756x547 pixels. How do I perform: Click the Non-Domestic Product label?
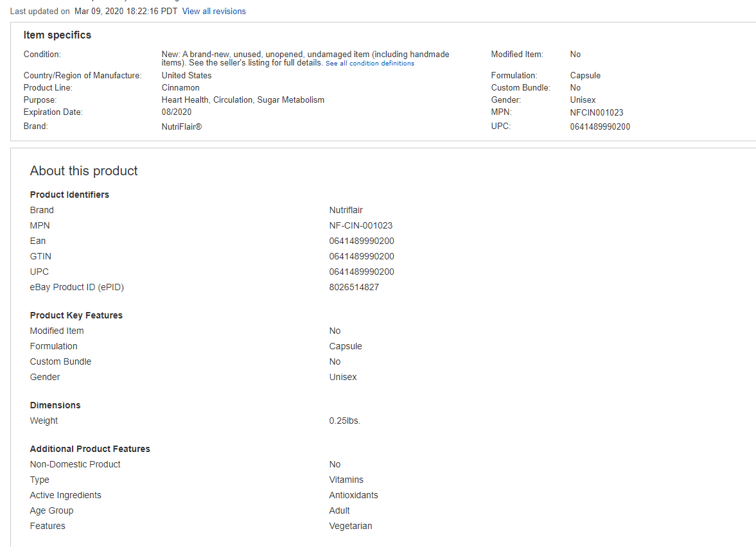point(75,464)
